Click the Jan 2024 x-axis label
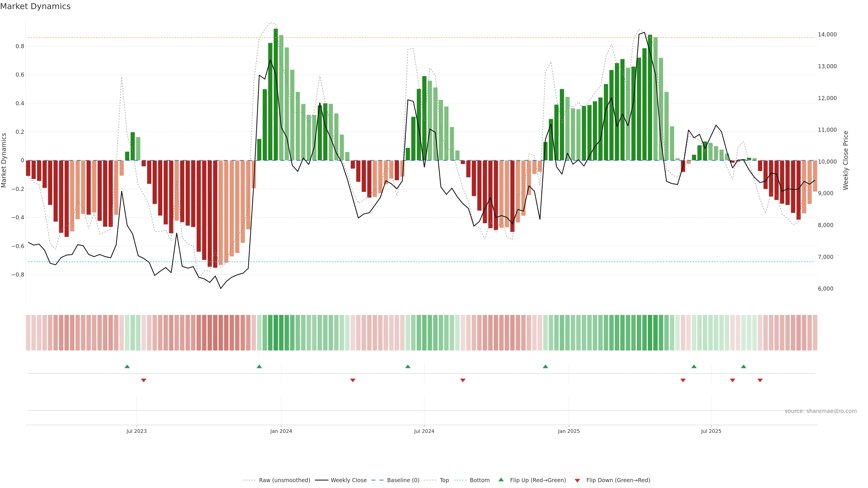Screen dimensions: 868x488 tap(281, 431)
